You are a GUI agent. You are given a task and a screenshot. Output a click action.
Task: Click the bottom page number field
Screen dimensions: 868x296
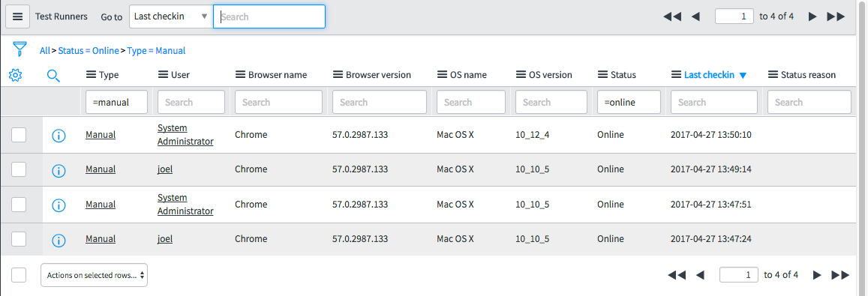pos(738,275)
